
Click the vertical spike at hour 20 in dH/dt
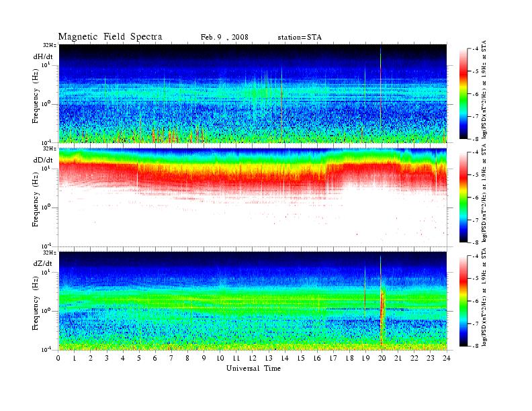pos(381,88)
